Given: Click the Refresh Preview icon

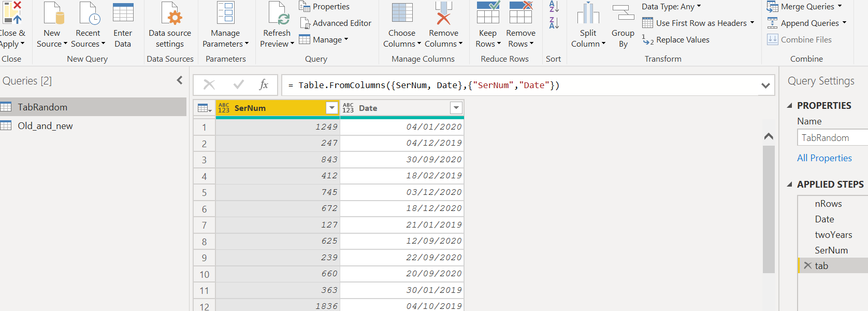Looking at the screenshot, I should 278,13.
